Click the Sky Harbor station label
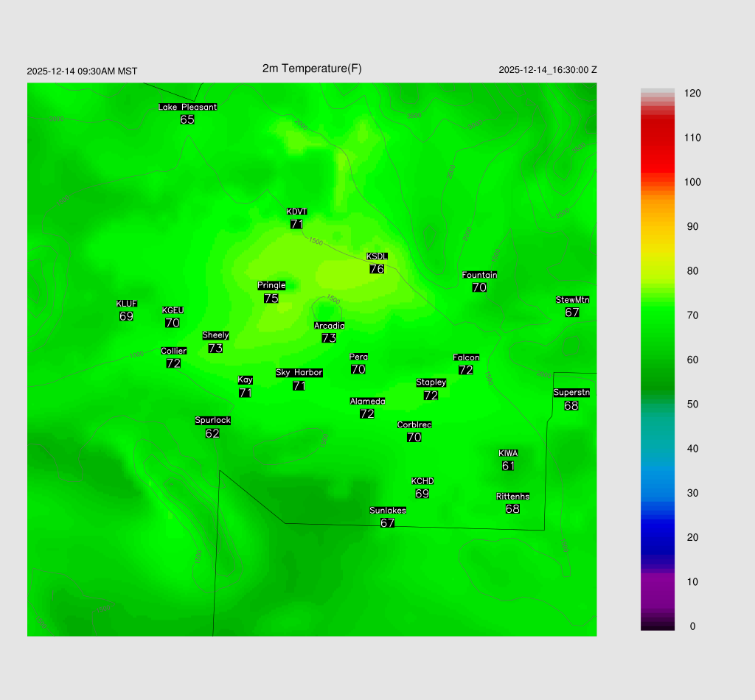This screenshot has width=755, height=700. pyautogui.click(x=299, y=373)
